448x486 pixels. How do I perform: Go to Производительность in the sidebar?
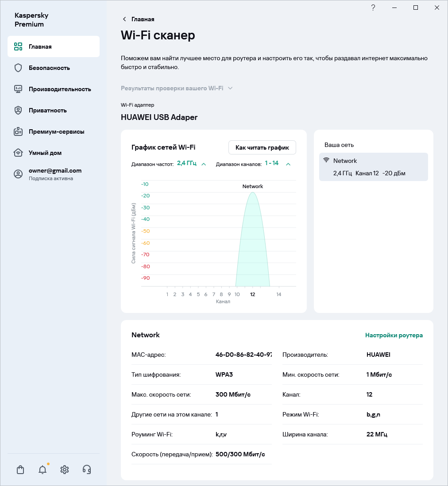pyautogui.click(x=60, y=89)
